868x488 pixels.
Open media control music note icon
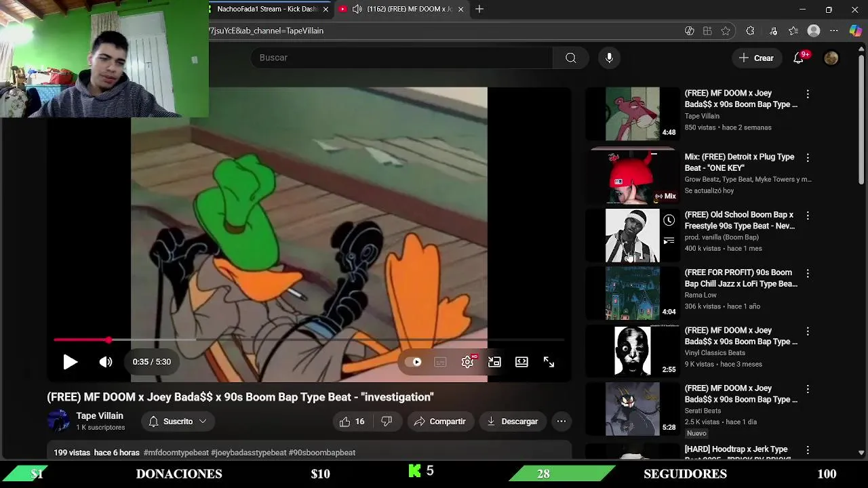click(x=773, y=30)
